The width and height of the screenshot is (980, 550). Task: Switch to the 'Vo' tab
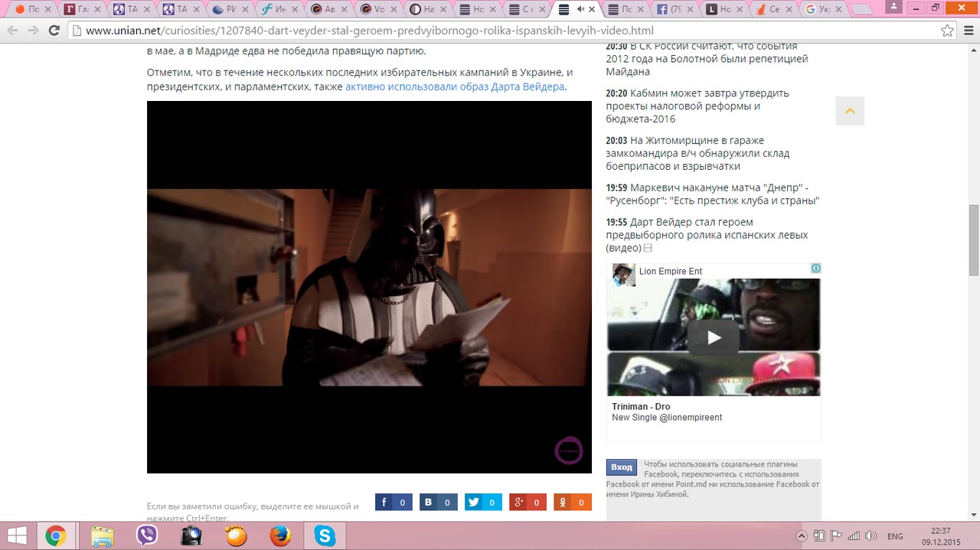click(378, 9)
